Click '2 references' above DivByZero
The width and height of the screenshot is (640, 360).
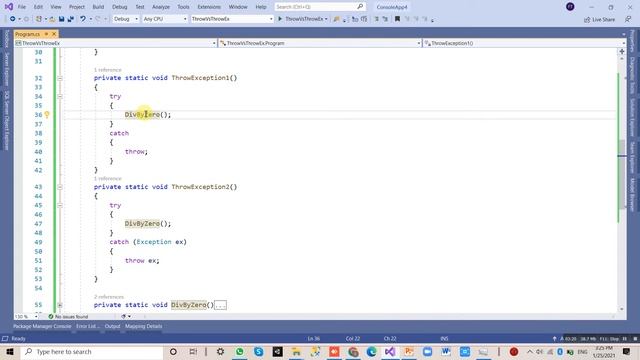click(x=109, y=297)
